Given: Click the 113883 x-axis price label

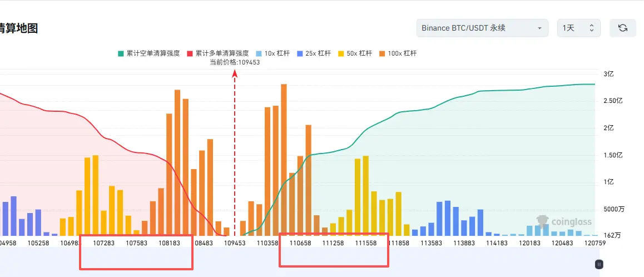Looking at the screenshot, I should [464, 243].
